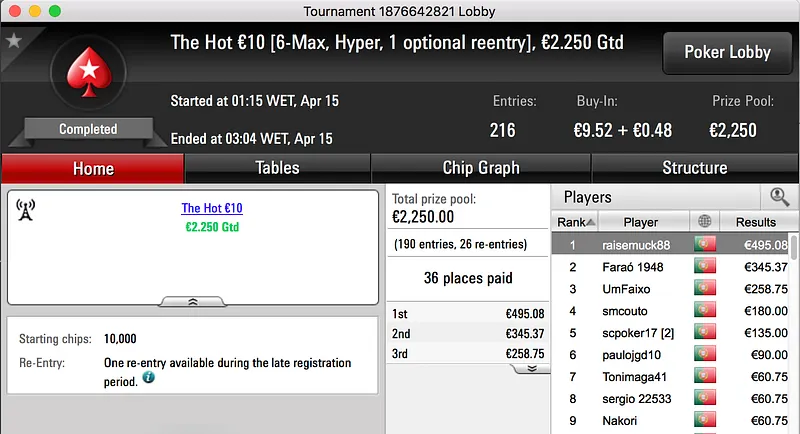Click the favorite star icon

click(14, 41)
